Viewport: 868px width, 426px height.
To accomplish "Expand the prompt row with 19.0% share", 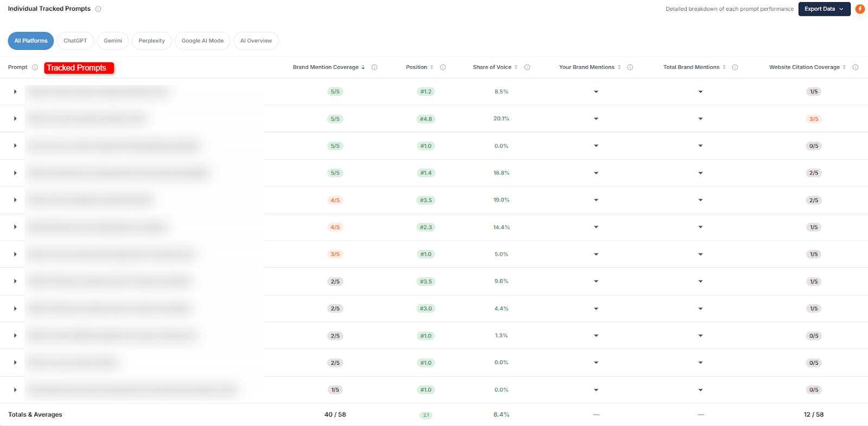I will point(15,200).
